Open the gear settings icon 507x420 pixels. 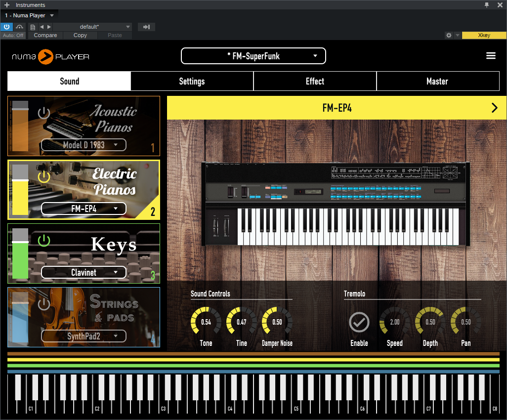tap(449, 35)
